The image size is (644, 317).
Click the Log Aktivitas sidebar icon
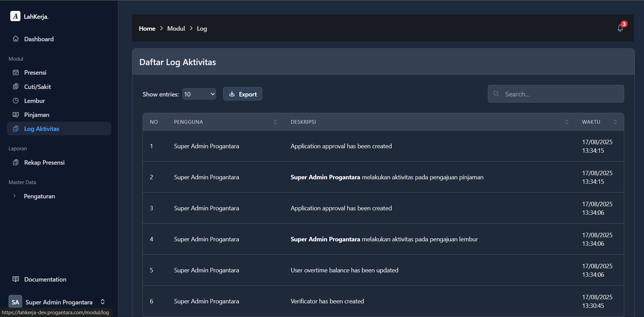(x=16, y=129)
